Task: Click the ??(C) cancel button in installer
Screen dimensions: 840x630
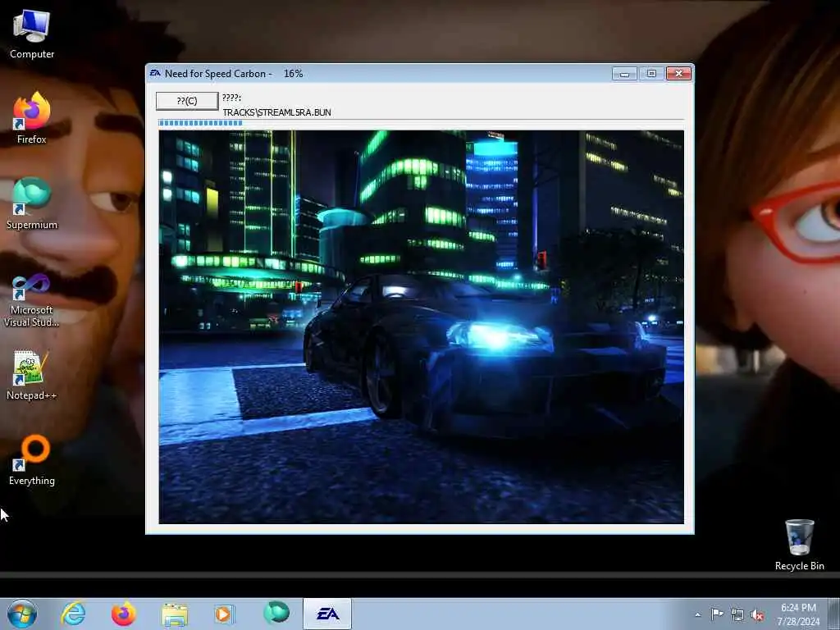Action: click(187, 101)
